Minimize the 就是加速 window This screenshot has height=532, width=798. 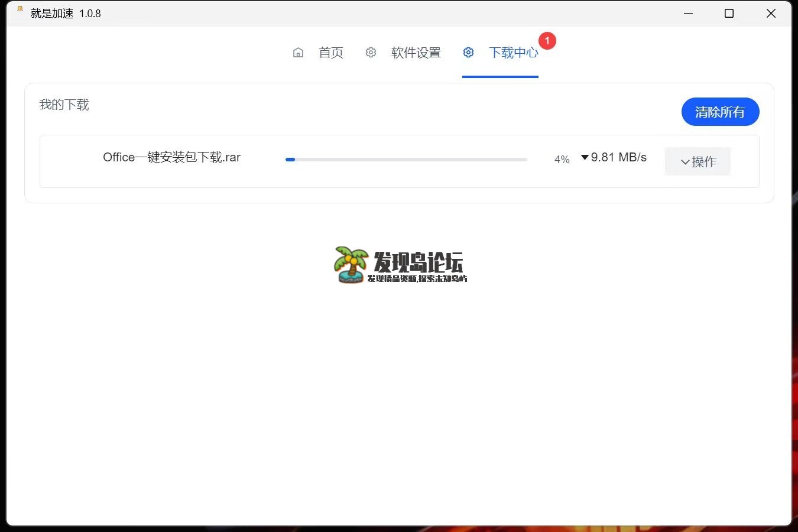coord(688,13)
